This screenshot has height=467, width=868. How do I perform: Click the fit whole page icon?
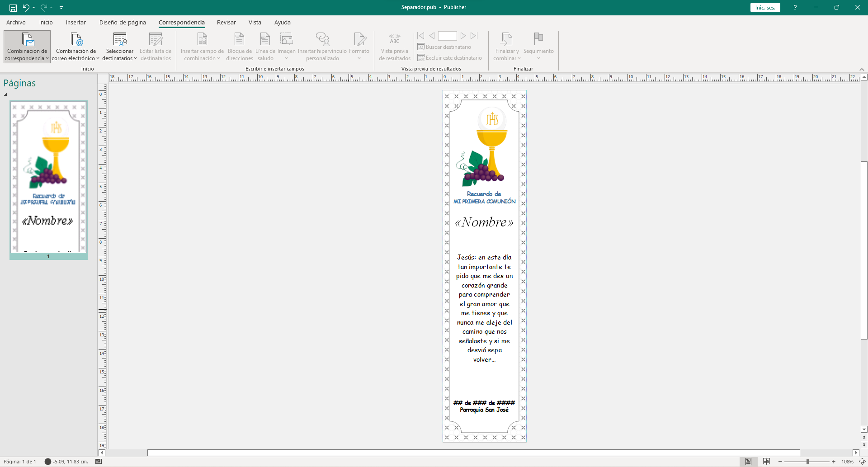862,462
